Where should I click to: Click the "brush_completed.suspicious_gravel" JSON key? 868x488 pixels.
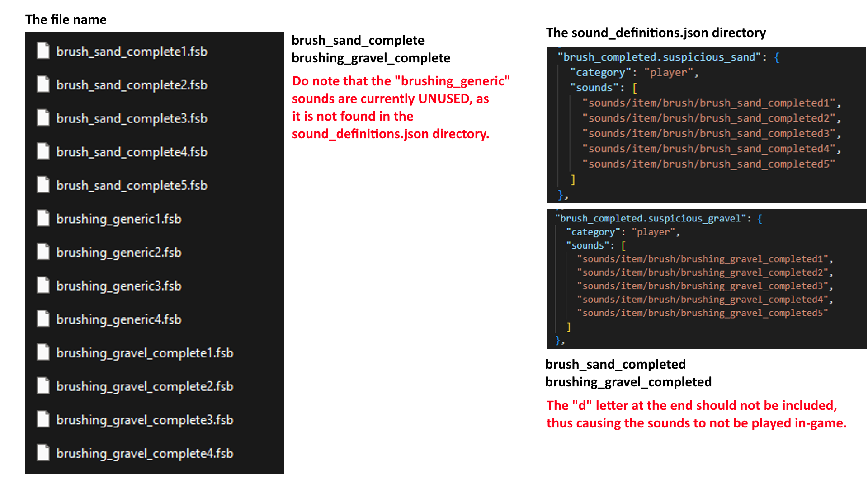click(x=650, y=219)
